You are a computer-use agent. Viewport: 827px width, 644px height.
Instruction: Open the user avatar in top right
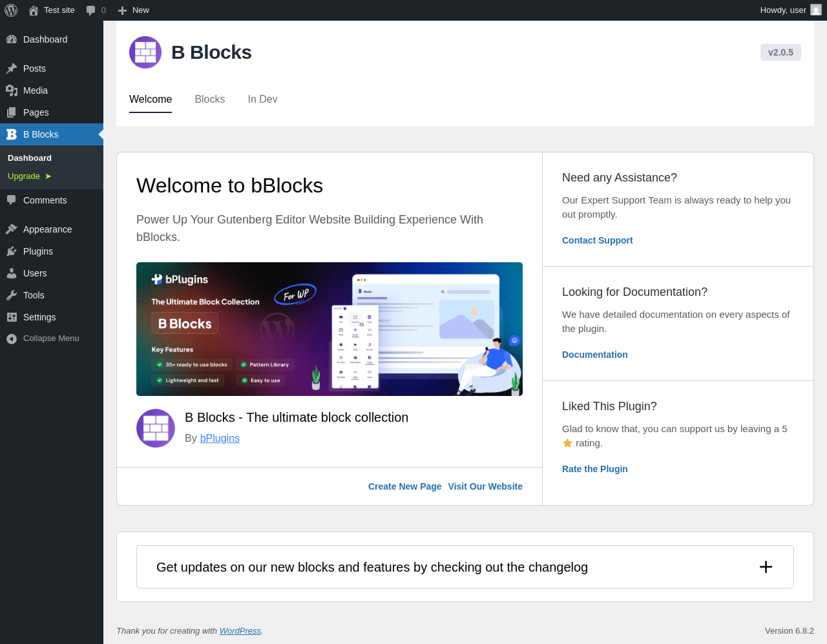(816, 10)
